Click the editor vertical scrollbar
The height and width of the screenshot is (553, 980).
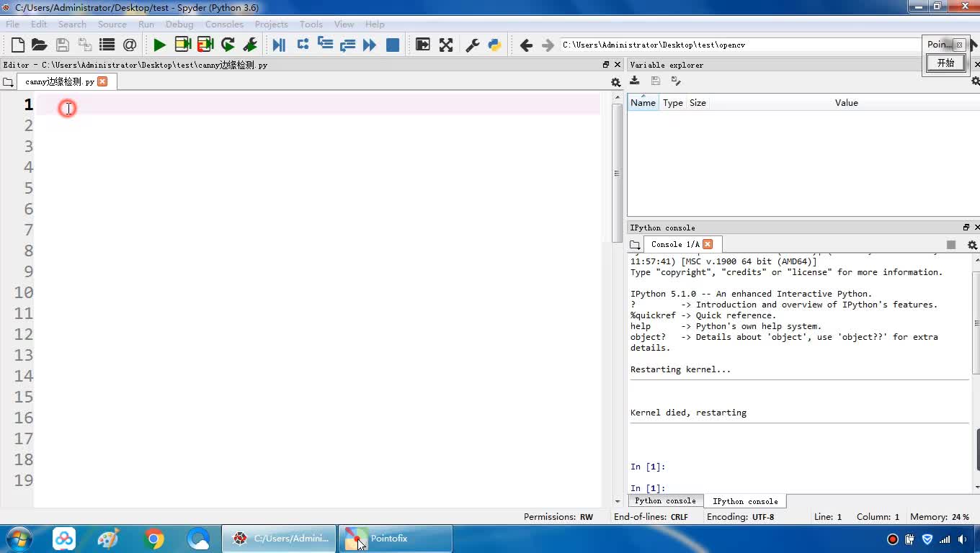click(617, 173)
